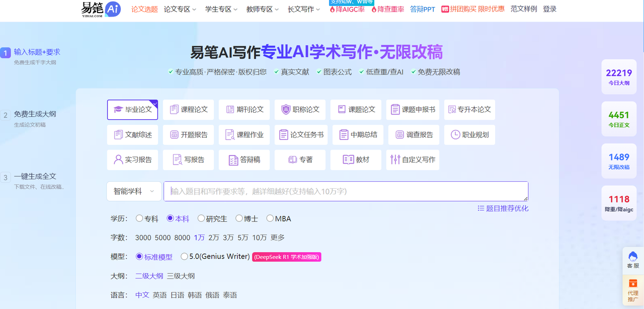The width and height of the screenshot is (644, 309).
Task: Select the 博士 education radio button
Action: (239, 218)
